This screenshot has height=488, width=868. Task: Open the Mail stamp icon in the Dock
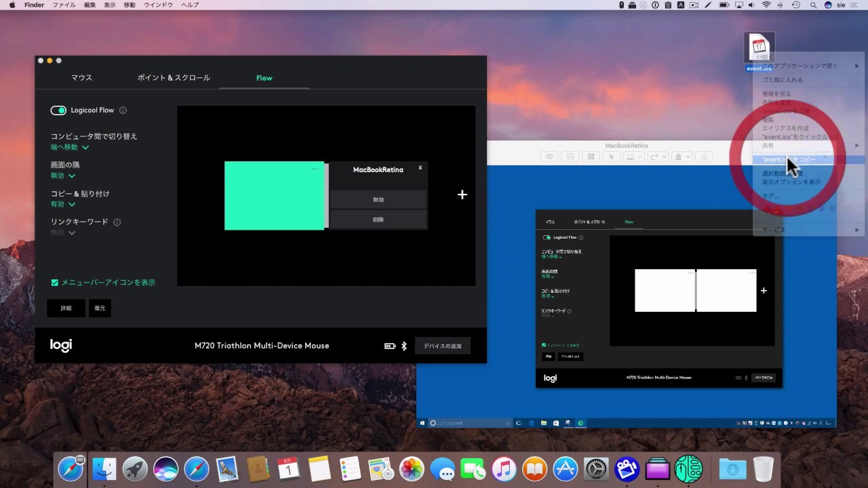227,468
